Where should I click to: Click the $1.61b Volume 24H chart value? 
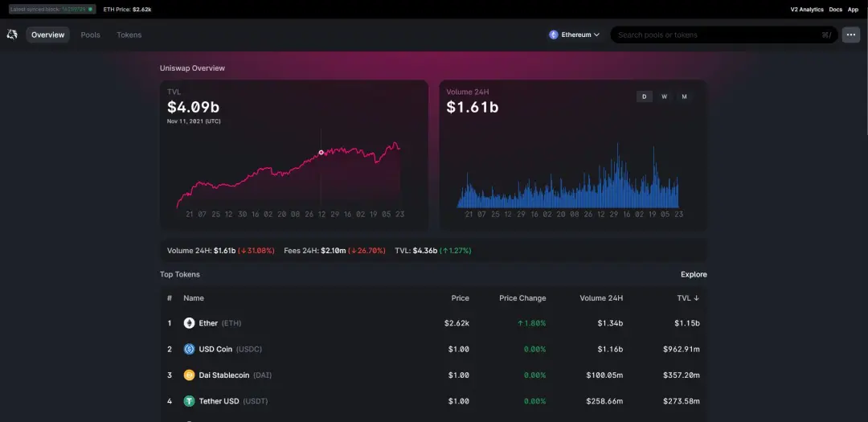coord(473,108)
